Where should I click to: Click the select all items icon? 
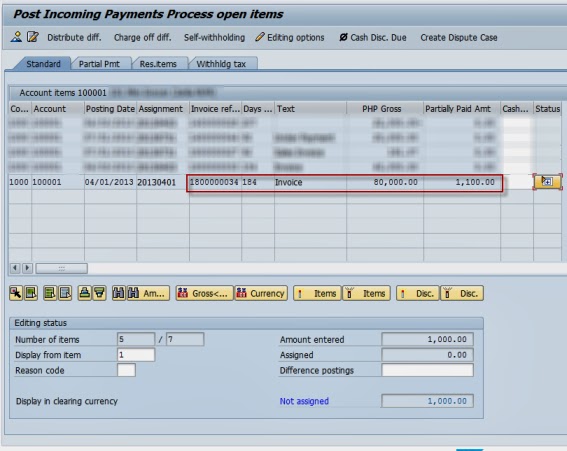pyautogui.click(x=50, y=293)
